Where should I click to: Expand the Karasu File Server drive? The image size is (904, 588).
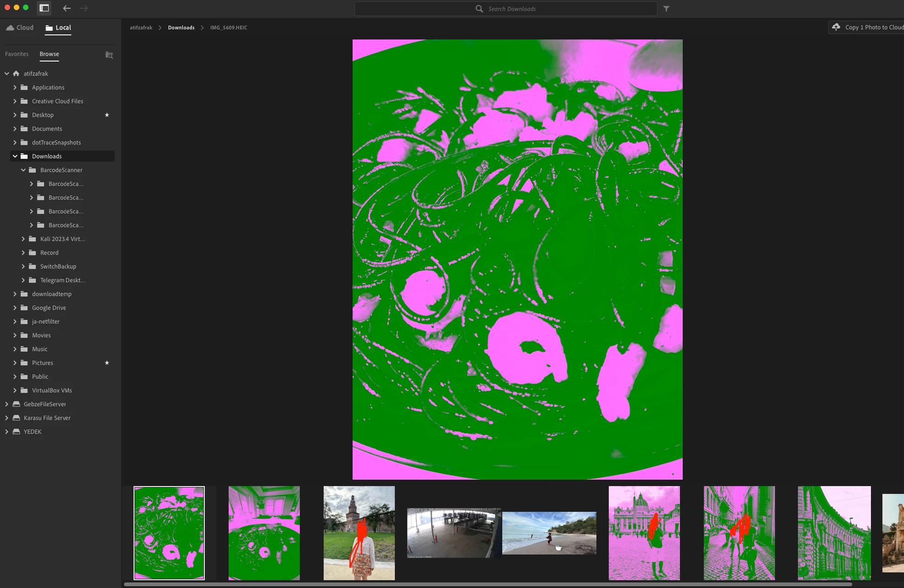tap(6, 418)
